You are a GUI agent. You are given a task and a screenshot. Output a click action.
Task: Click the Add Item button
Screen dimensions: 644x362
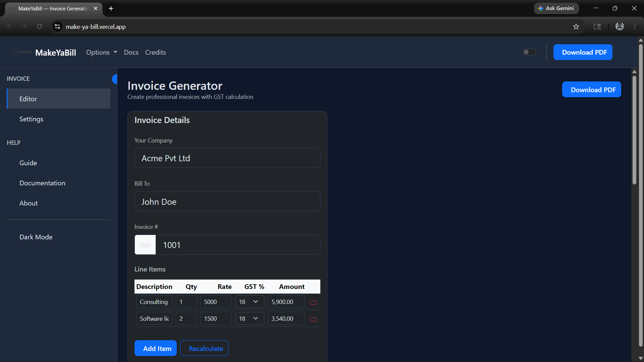coord(156,348)
